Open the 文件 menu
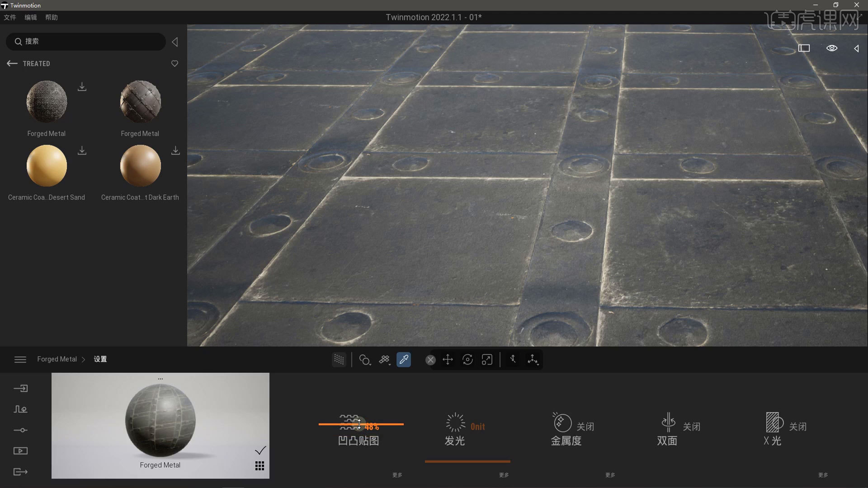The width and height of the screenshot is (868, 488). 9,17
